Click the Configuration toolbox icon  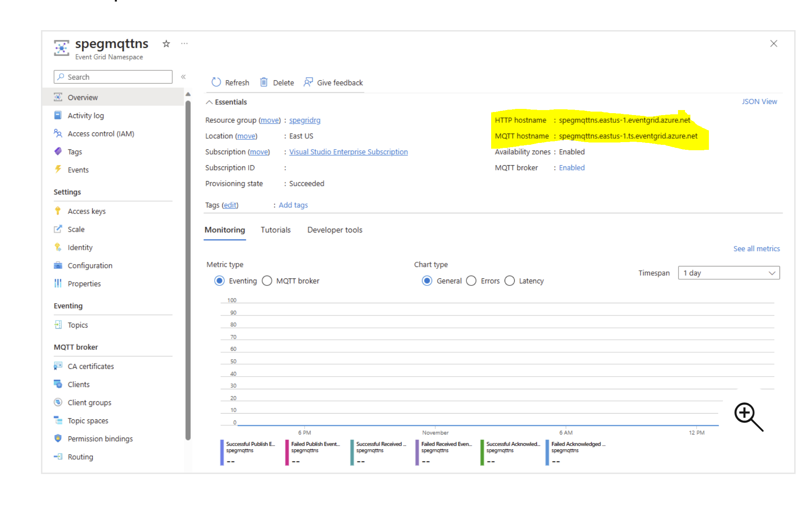tap(58, 265)
